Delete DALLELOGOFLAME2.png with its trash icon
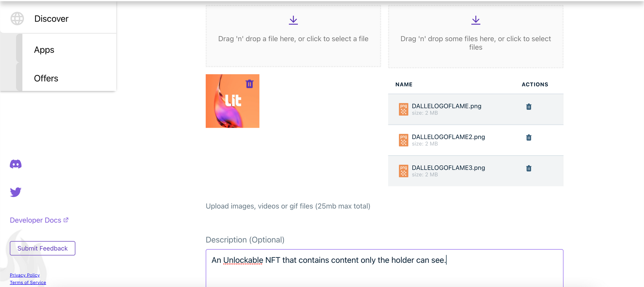The width and height of the screenshot is (644, 287). [529, 138]
